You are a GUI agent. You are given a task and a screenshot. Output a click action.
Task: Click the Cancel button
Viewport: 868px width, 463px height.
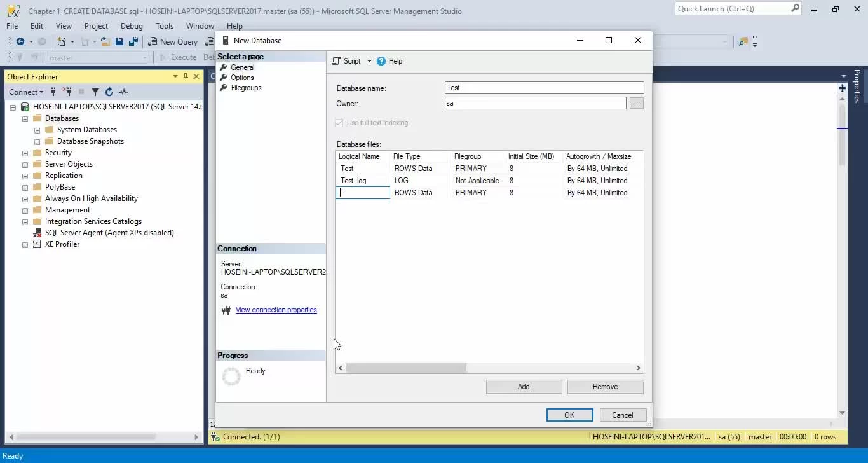[x=623, y=415]
